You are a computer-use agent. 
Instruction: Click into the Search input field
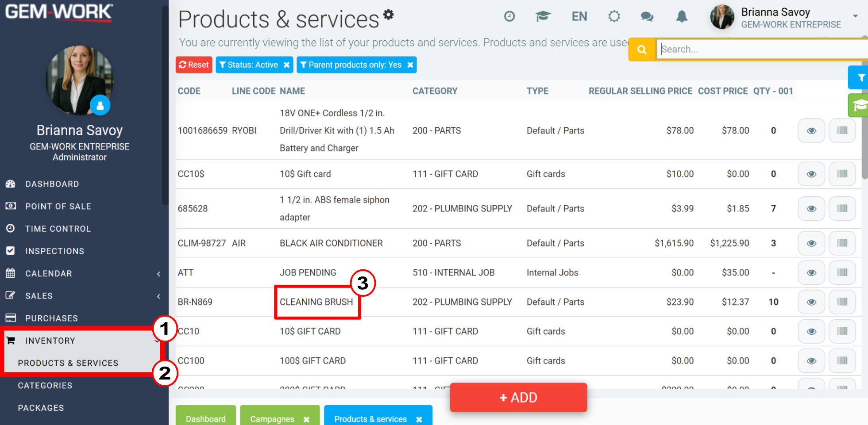tap(762, 49)
